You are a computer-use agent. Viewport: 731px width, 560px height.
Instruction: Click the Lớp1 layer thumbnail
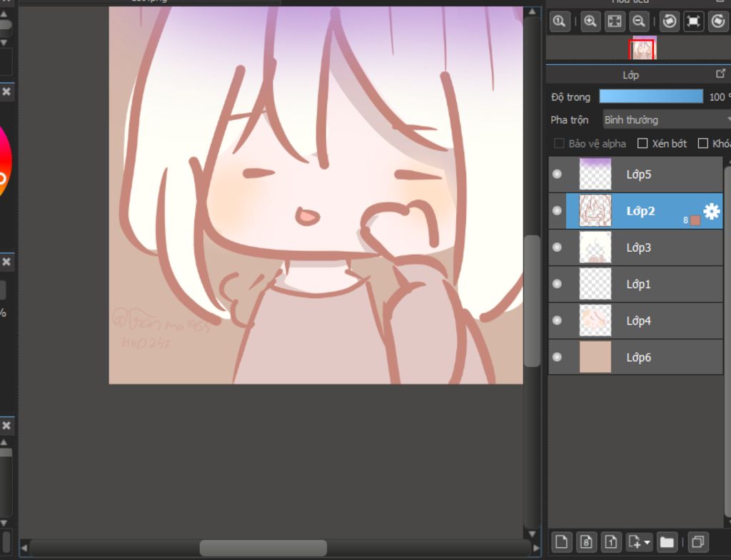pyautogui.click(x=595, y=284)
